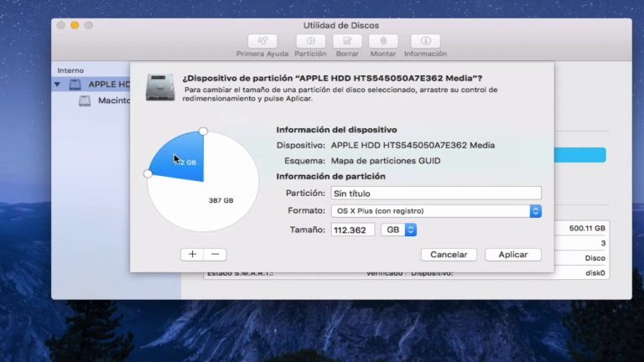Grab the left resize handle on pie chart
The width and height of the screenshot is (644, 362).
click(148, 173)
